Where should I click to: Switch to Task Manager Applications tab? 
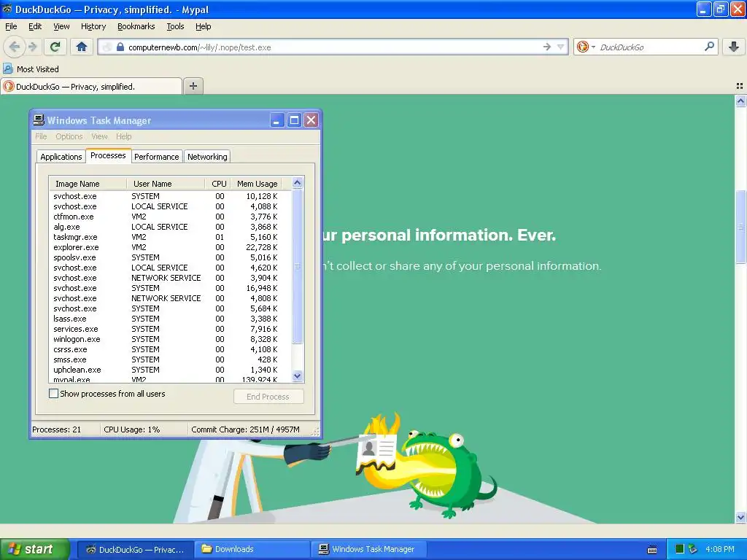pos(61,157)
